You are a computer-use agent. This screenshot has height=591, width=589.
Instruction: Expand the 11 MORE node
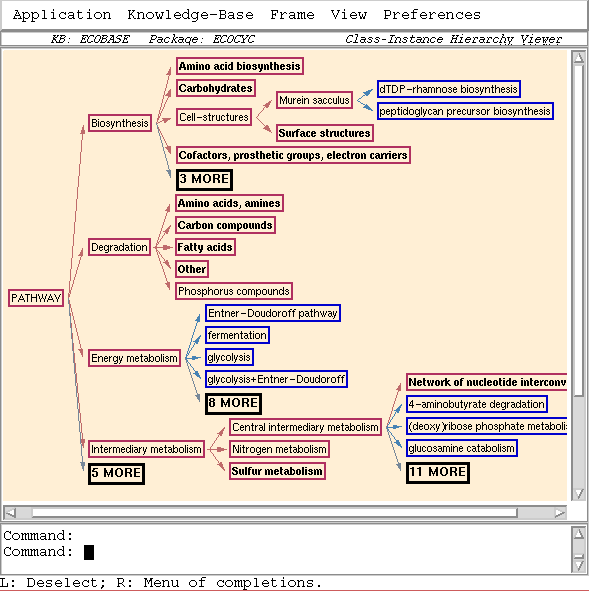click(438, 473)
